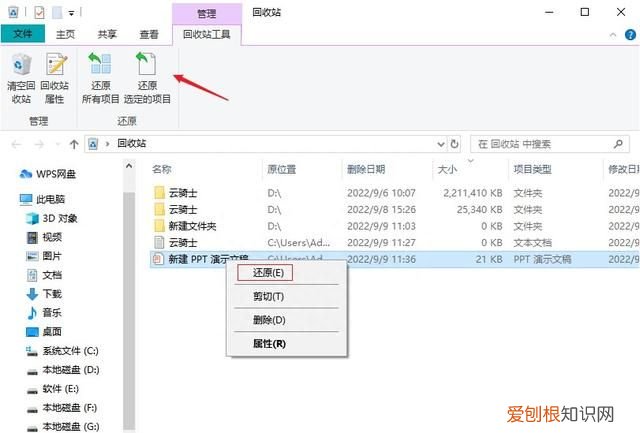This screenshot has height=433, width=640.
Task: Click Restore all items (还原所有项目)
Action: tap(100, 78)
